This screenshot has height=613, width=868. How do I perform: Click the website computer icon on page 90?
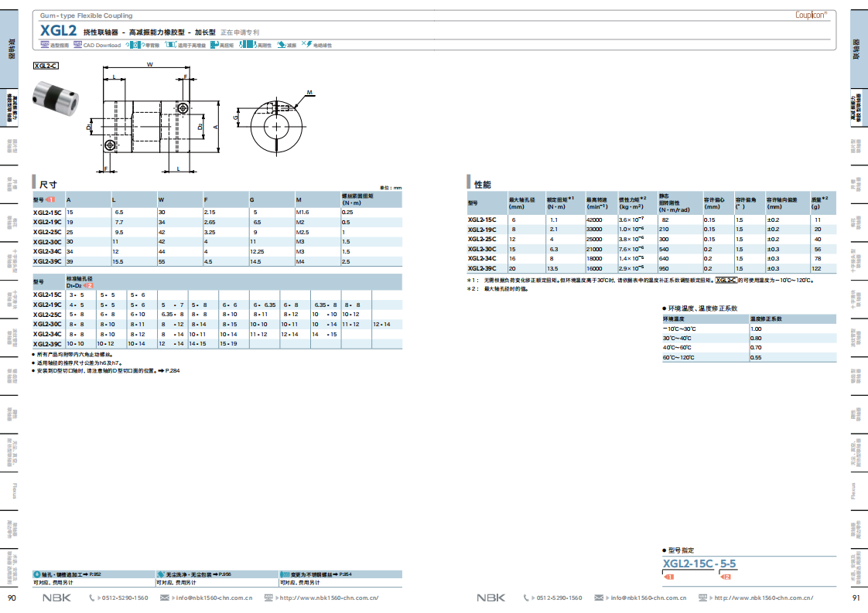point(268,598)
